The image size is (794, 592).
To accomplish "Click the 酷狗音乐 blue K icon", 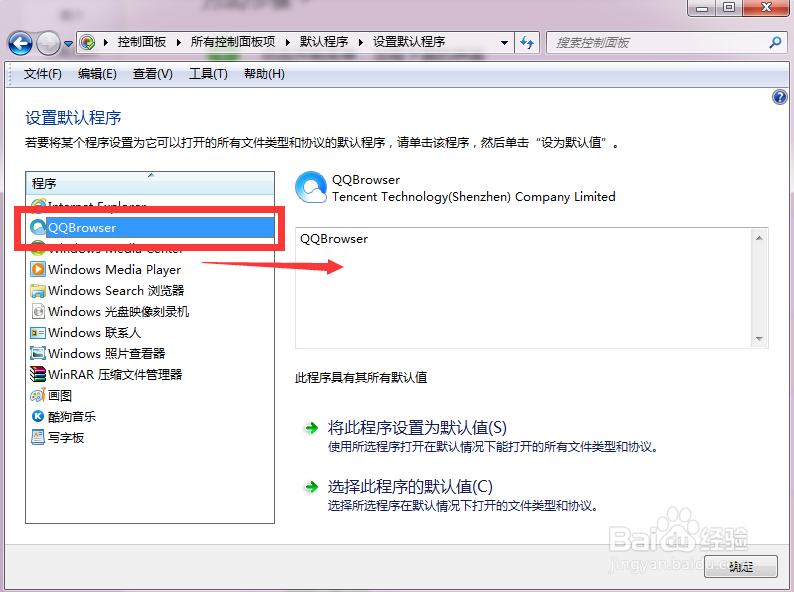I will 38,416.
